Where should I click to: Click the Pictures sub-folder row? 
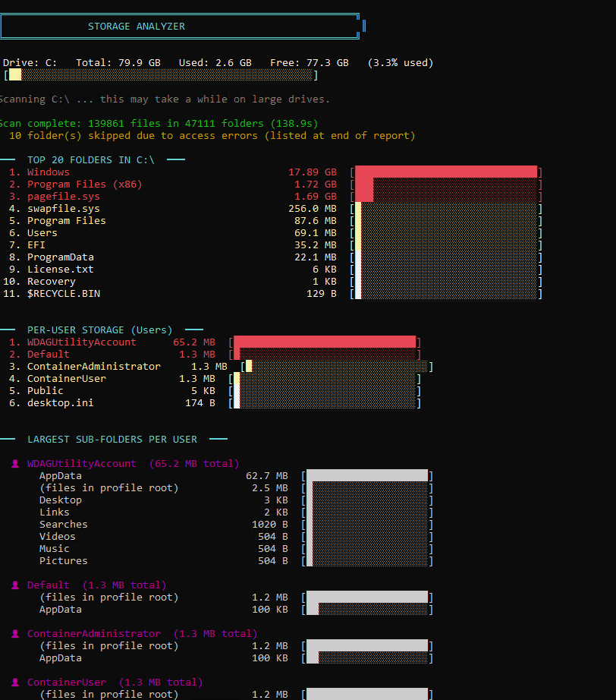236,561
